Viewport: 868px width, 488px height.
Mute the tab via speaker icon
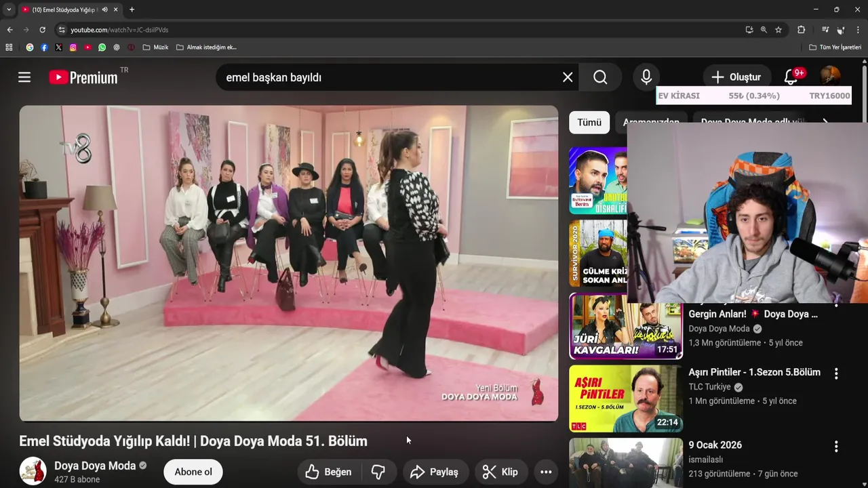tap(104, 9)
